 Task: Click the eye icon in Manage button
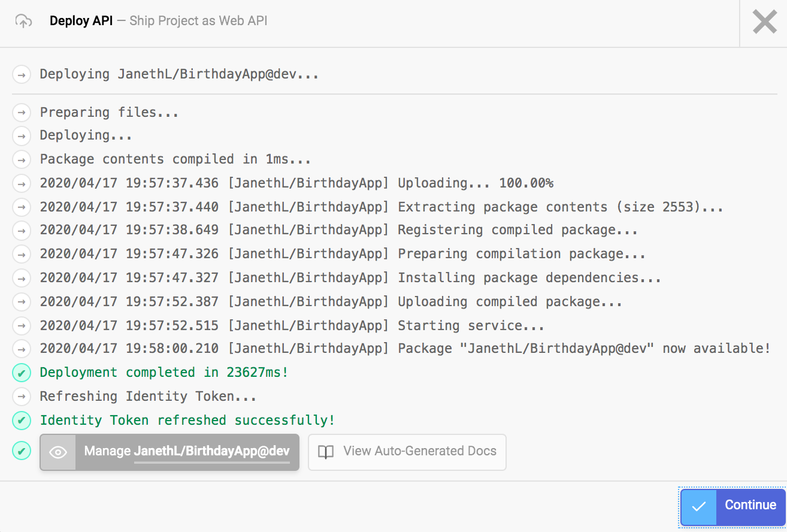pos(58,452)
